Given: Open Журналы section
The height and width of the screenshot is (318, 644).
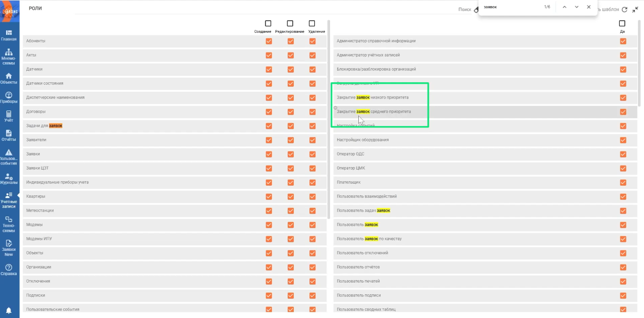Looking at the screenshot, I should [x=9, y=179].
